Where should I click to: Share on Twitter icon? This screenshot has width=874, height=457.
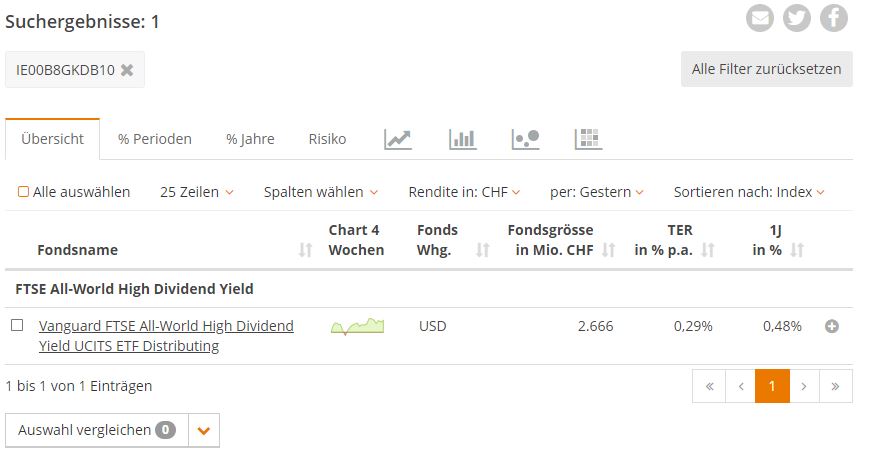point(797,18)
